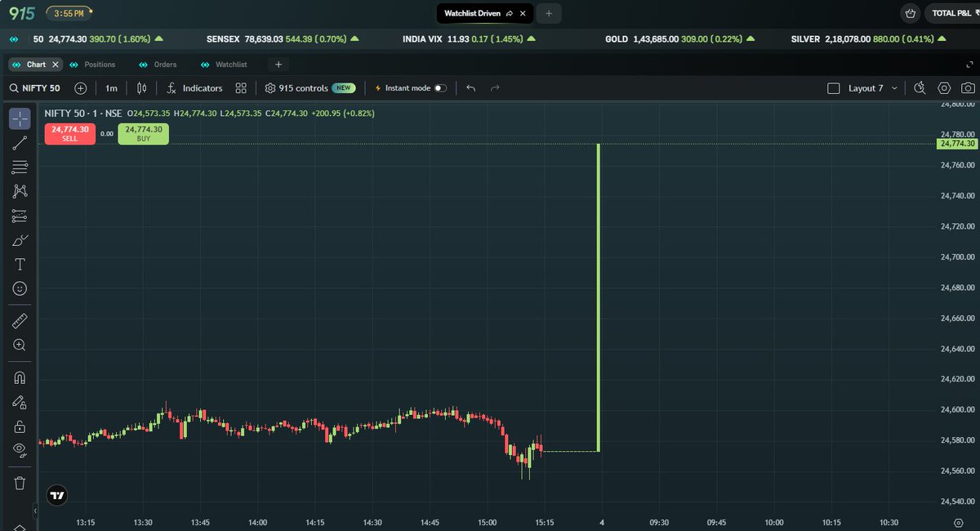Screen dimensions: 980x531
Task: Take a chart snapshot with camera icon
Action: tap(968, 88)
